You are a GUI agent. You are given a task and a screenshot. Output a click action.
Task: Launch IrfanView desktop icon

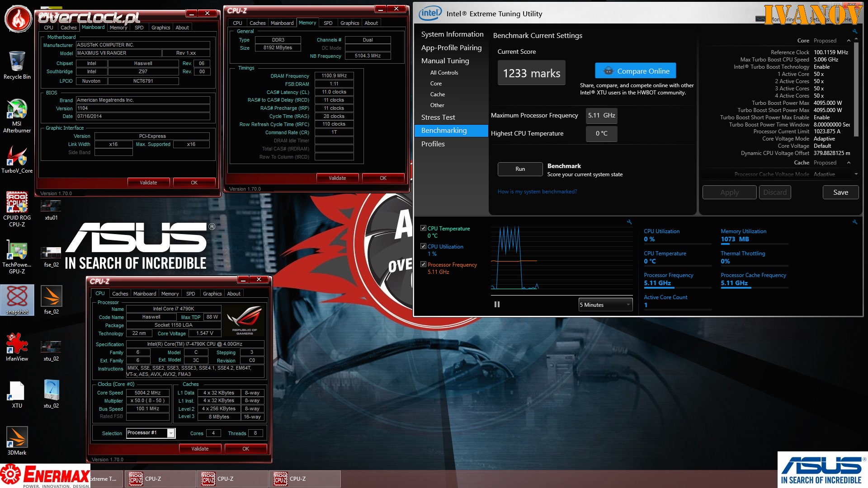pos(17,347)
